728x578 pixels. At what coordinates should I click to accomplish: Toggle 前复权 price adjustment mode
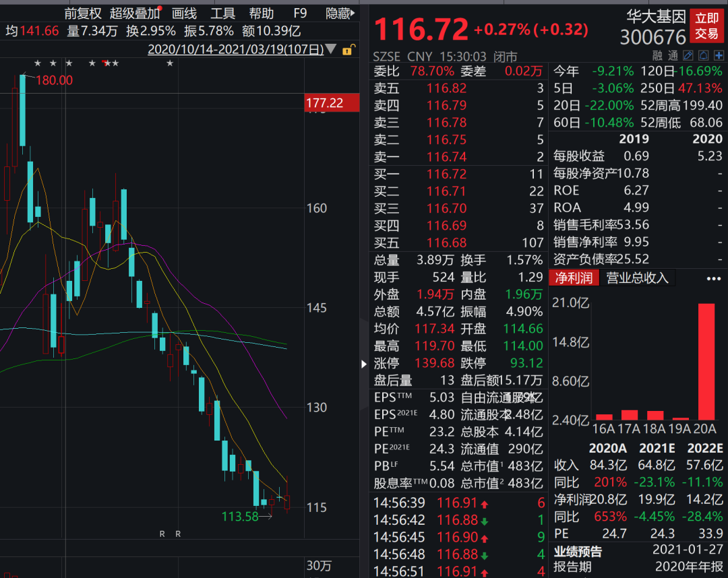tap(83, 13)
